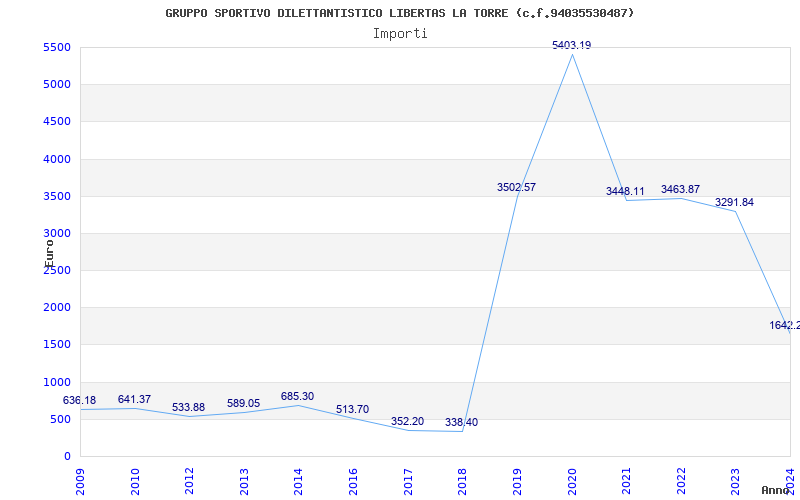This screenshot has width=800, height=500.
Task: Click the 2021 x-axis year label
Action: pos(626,481)
